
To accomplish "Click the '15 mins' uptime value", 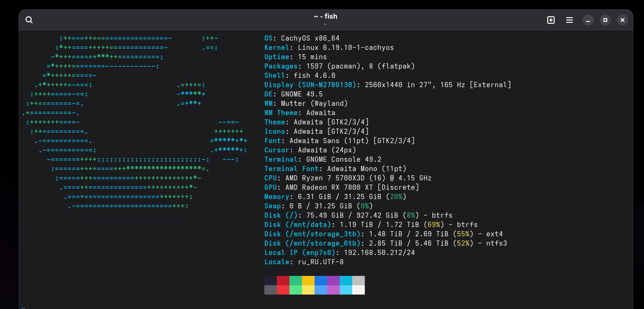I will 312,57.
